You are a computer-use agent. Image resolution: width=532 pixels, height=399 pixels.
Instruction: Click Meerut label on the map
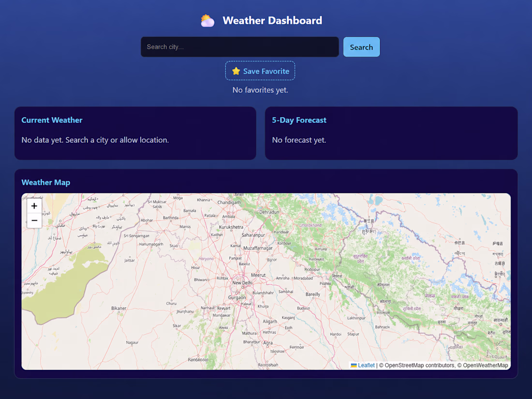click(x=258, y=275)
